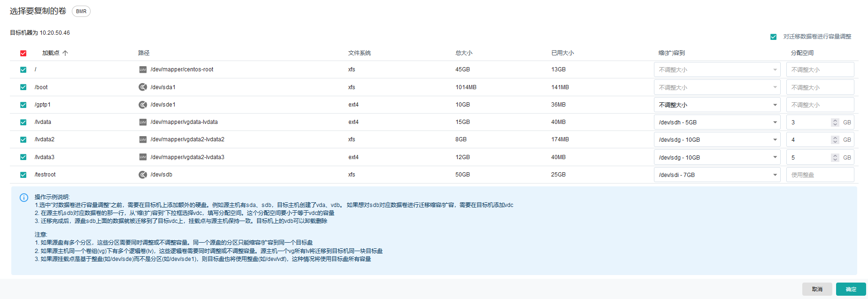The image size is (868, 299).
Task: Uncheck the /boot volume checkbox
Action: point(23,87)
